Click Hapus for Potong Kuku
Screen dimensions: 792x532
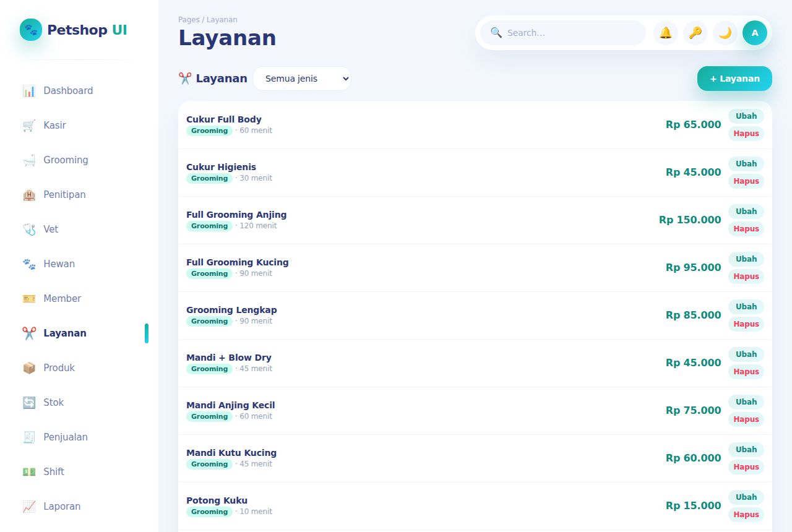click(x=746, y=515)
